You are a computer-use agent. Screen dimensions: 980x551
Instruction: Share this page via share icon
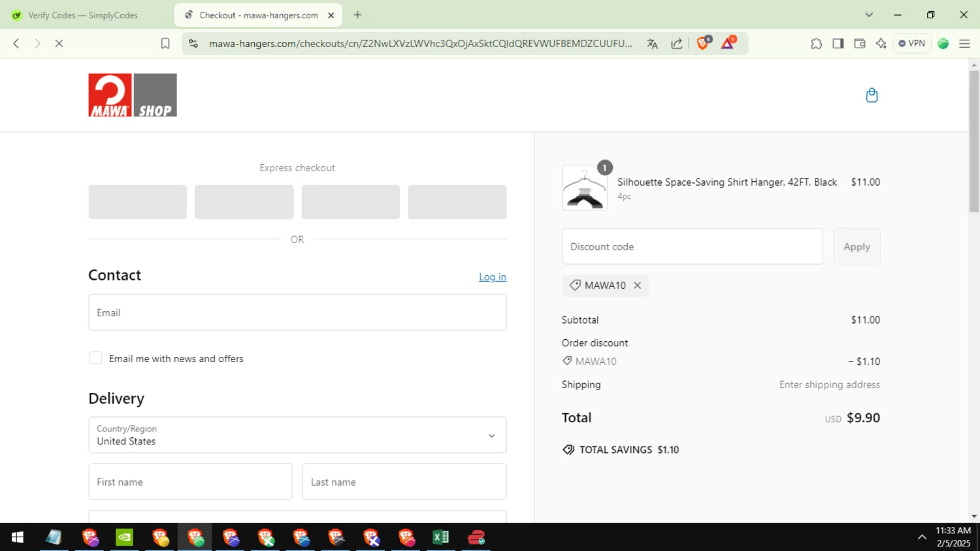click(x=677, y=44)
